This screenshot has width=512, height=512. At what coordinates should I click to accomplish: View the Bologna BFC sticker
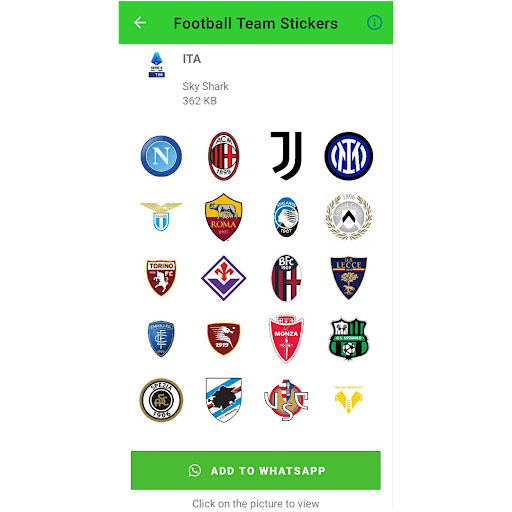[286, 278]
